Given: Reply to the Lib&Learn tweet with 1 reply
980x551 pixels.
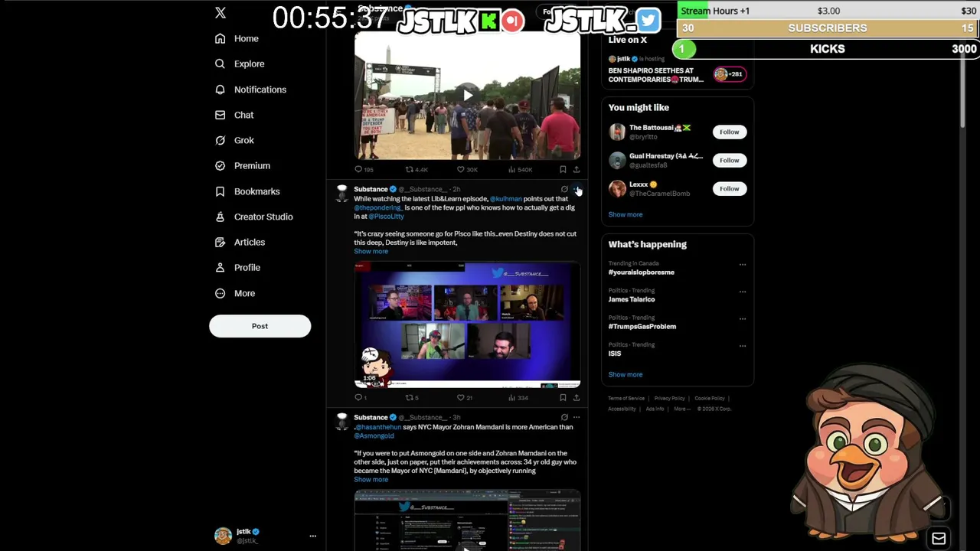Looking at the screenshot, I should click(361, 397).
